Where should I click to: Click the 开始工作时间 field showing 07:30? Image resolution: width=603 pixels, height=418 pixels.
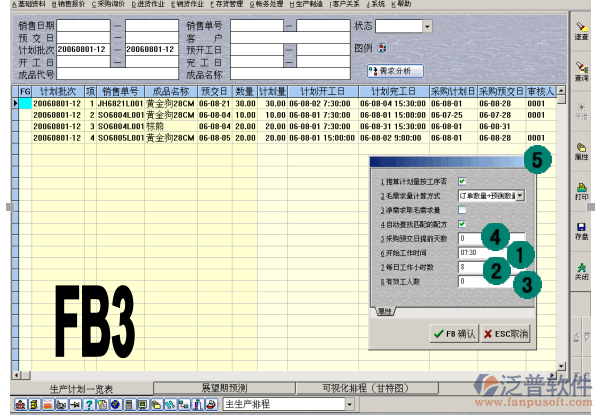[x=478, y=253]
